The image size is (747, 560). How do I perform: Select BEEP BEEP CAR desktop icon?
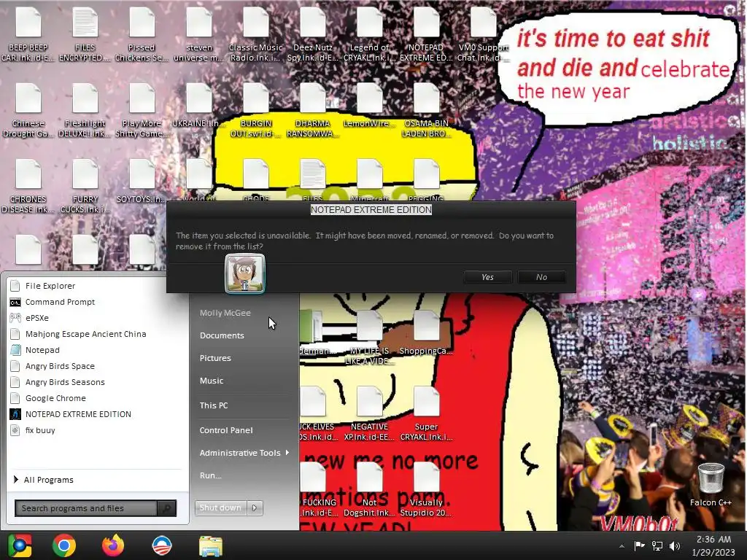click(x=28, y=34)
